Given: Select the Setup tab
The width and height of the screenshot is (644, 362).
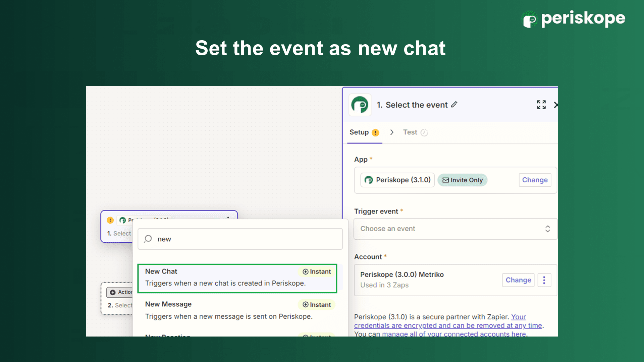Looking at the screenshot, I should click(359, 132).
